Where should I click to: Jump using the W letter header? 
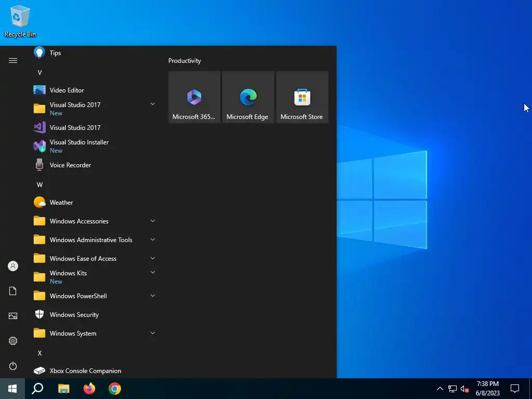[x=39, y=184]
